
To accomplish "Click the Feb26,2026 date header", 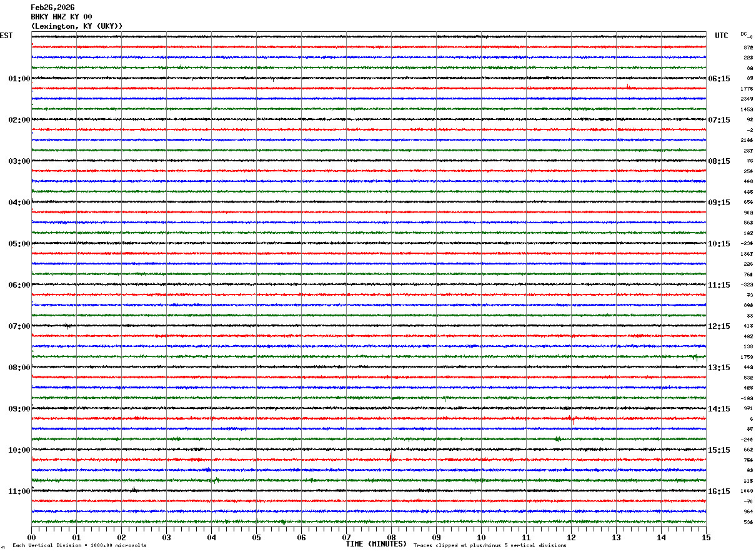I will pyautogui.click(x=52, y=8).
